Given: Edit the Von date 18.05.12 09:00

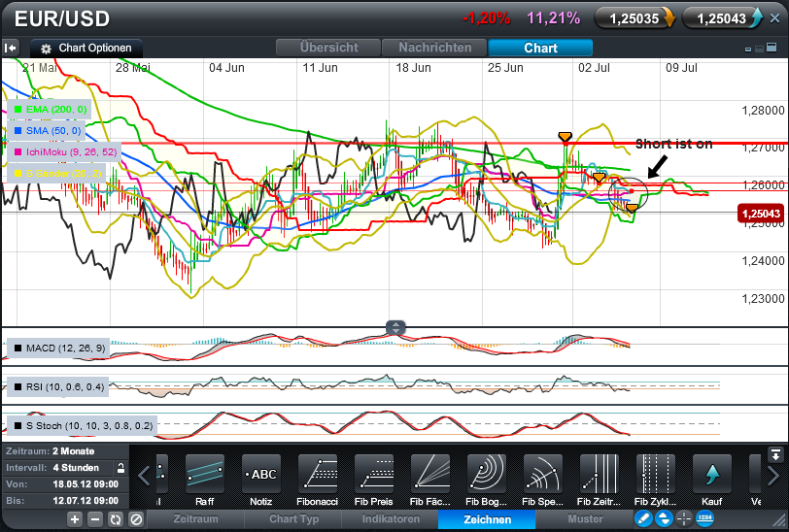Looking at the screenshot, I should (x=86, y=484).
